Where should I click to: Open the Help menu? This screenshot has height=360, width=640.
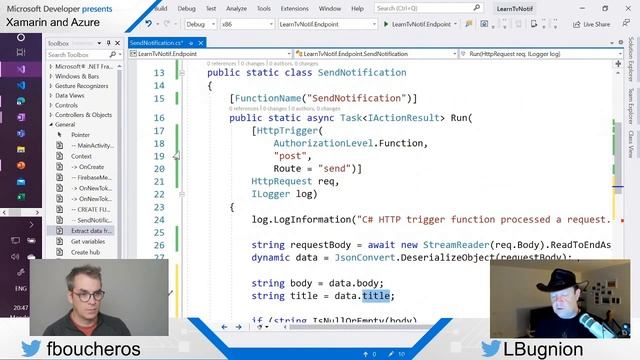[x=358, y=9]
